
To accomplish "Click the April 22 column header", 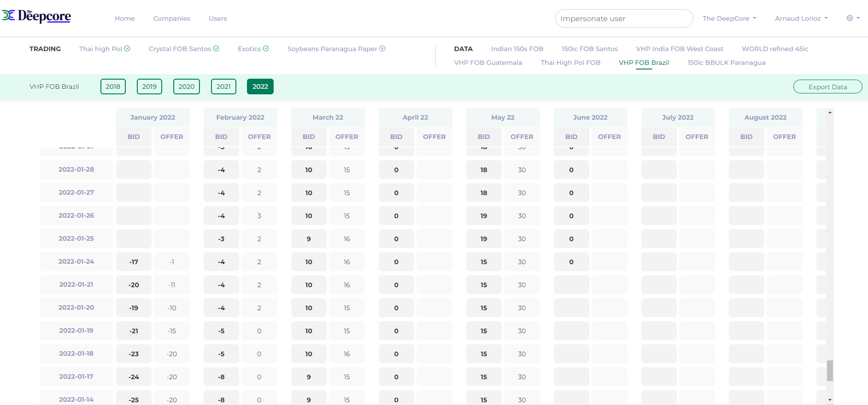I will (x=415, y=117).
